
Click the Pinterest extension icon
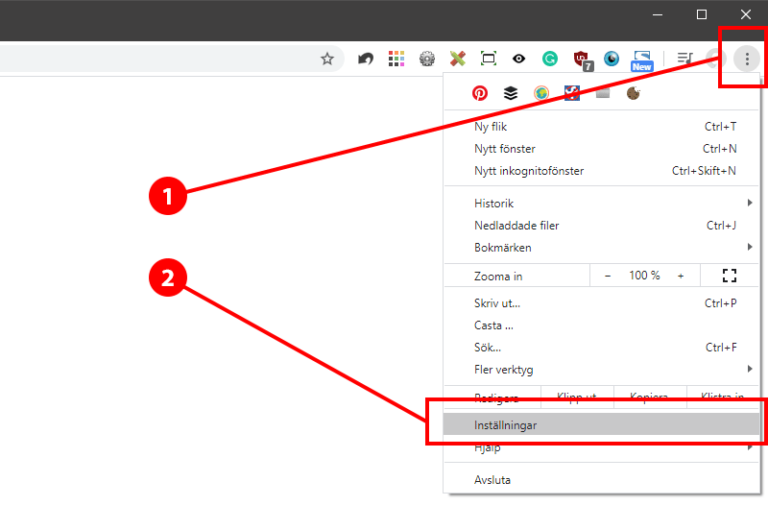[480, 93]
